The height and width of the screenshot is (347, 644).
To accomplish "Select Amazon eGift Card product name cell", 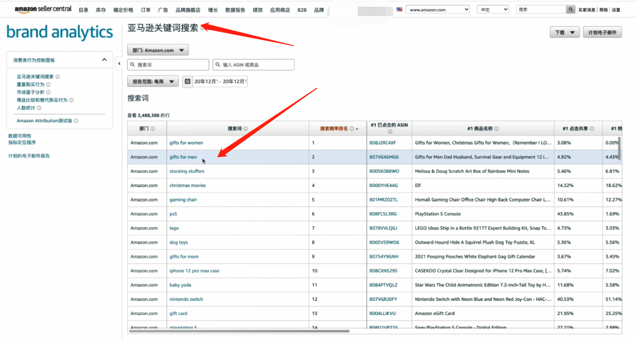I will (483, 313).
